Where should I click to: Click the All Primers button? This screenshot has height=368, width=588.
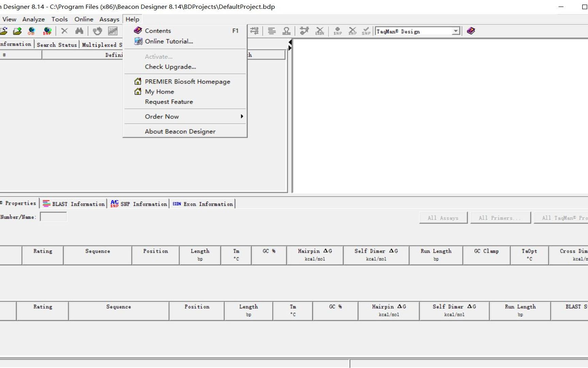tap(500, 218)
